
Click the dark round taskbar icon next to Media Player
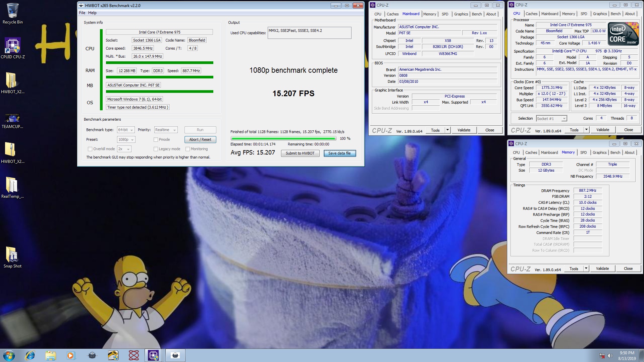[x=92, y=355]
